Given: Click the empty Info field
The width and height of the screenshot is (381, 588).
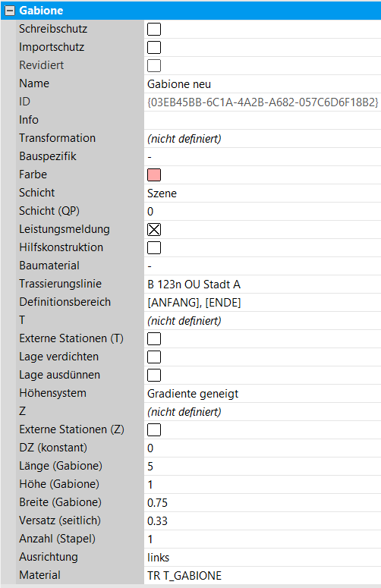Looking at the screenshot, I should [x=263, y=121].
